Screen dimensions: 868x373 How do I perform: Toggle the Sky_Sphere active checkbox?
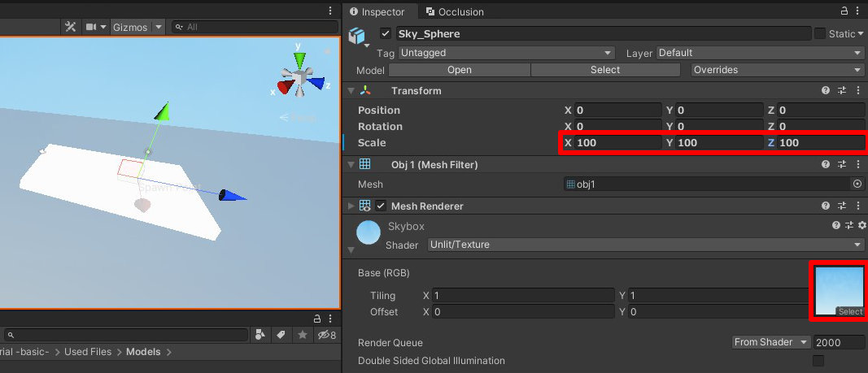click(386, 34)
